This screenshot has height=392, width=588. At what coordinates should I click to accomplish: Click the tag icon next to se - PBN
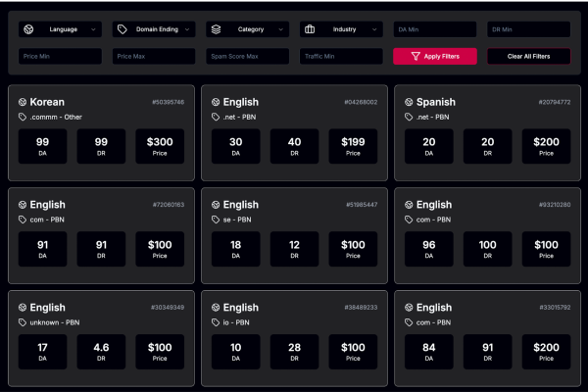point(216,220)
